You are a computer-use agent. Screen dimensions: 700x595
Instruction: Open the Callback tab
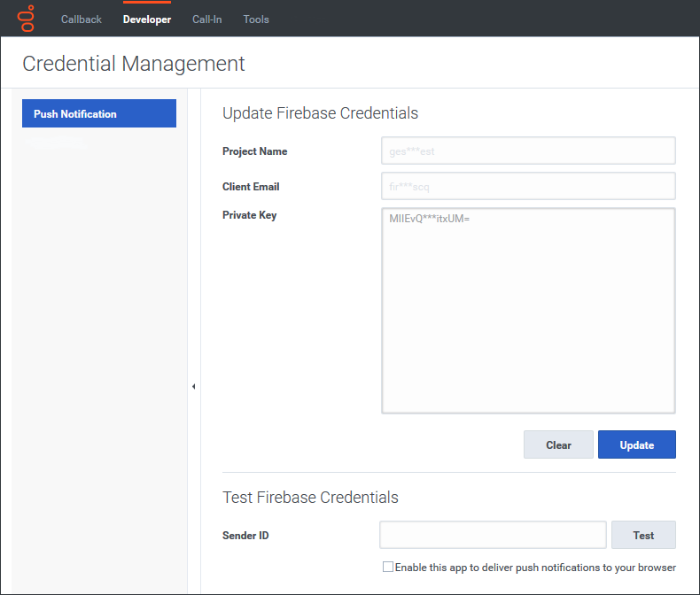tap(82, 19)
